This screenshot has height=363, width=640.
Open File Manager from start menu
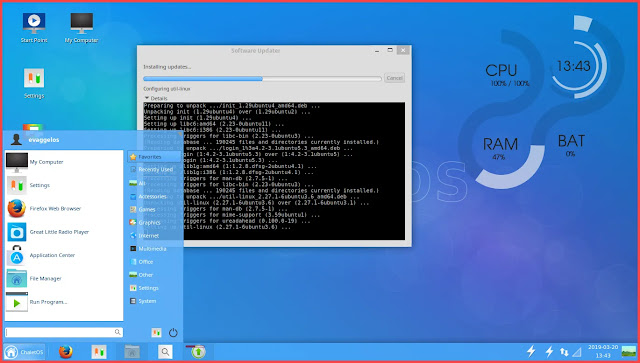(64, 278)
